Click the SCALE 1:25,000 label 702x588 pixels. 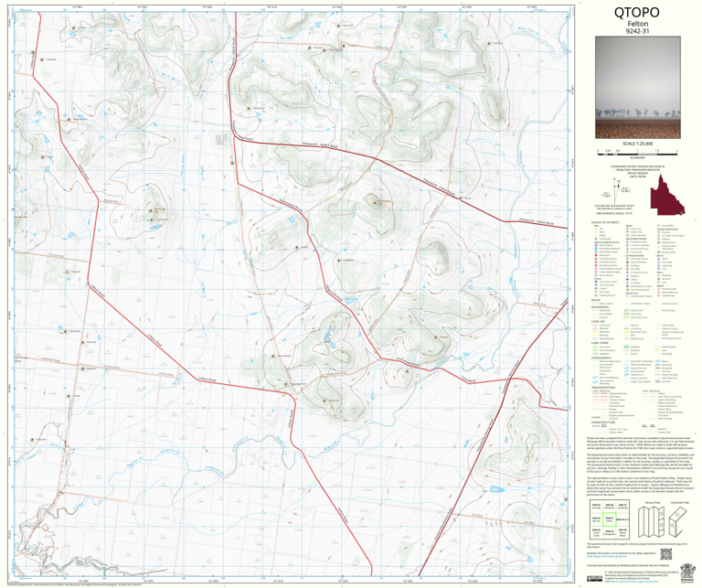click(637, 144)
